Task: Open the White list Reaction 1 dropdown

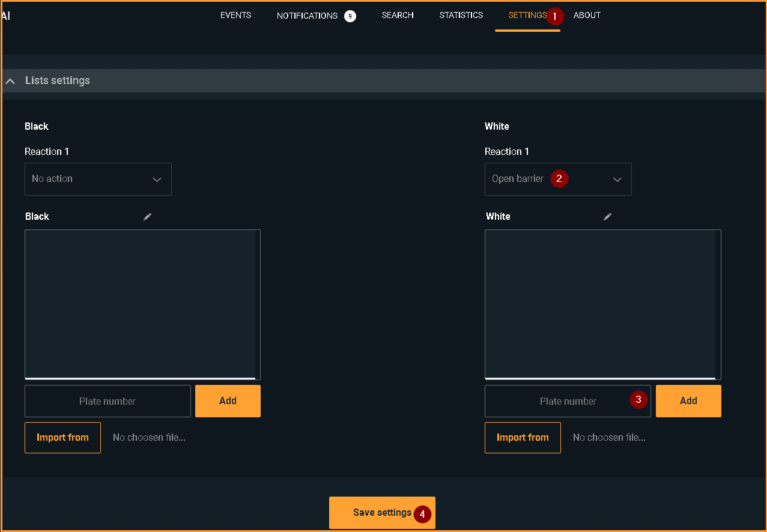Action: pyautogui.click(x=558, y=179)
